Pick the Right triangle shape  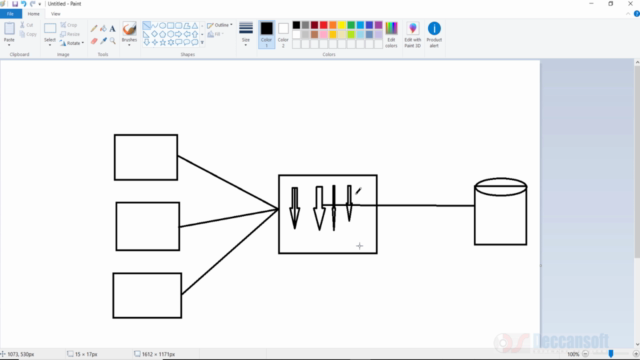[147, 34]
